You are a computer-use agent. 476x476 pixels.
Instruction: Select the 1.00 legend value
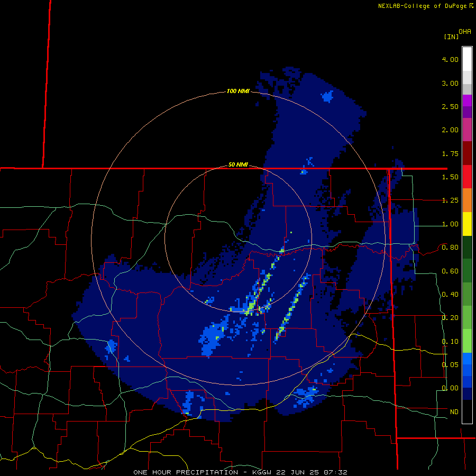(450, 224)
